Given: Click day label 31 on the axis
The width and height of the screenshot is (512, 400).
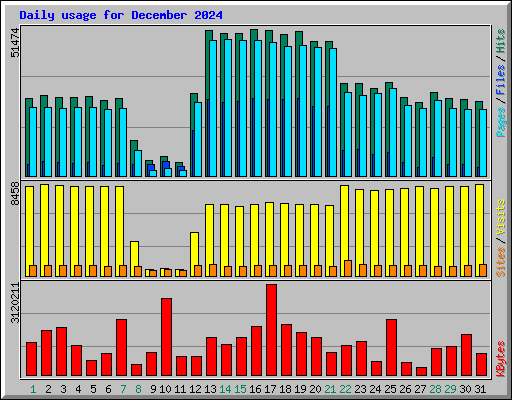Looking at the screenshot, I should click(480, 389).
